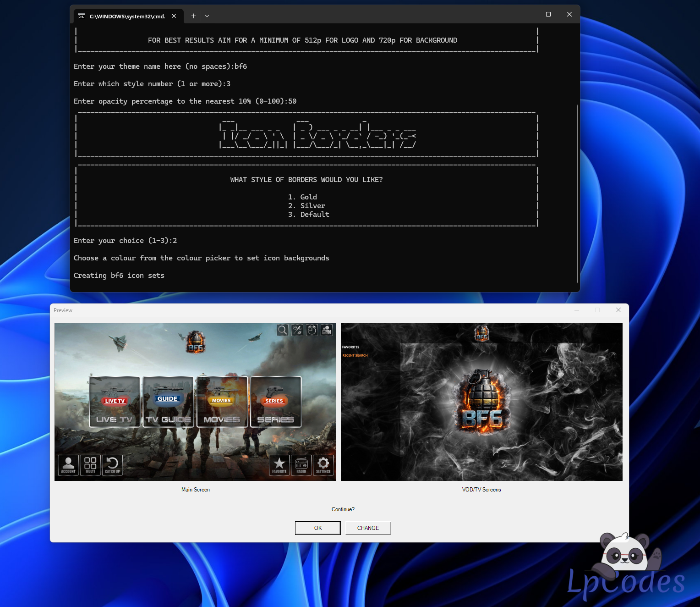Click the alarm clock icon in preview
Image resolution: width=700 pixels, height=607 pixels.
[312, 330]
